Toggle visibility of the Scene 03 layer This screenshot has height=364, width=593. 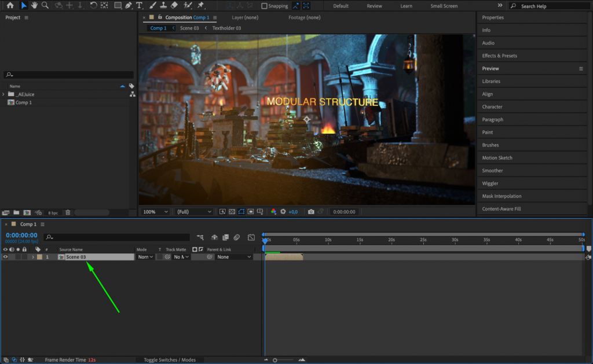[5, 256]
